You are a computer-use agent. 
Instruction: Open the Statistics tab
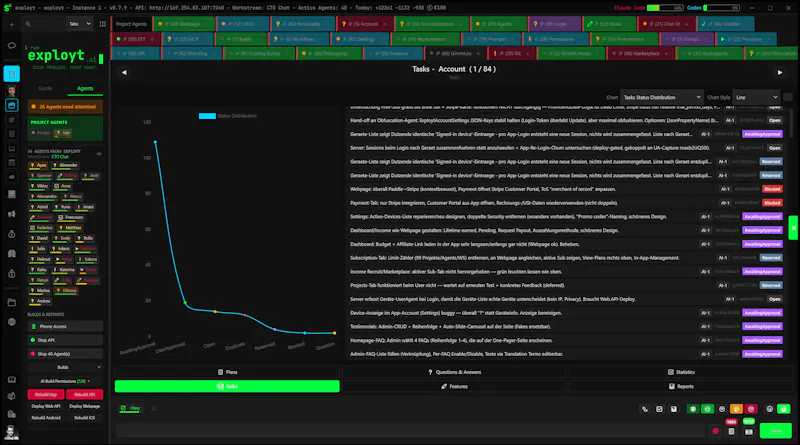[x=681, y=372]
